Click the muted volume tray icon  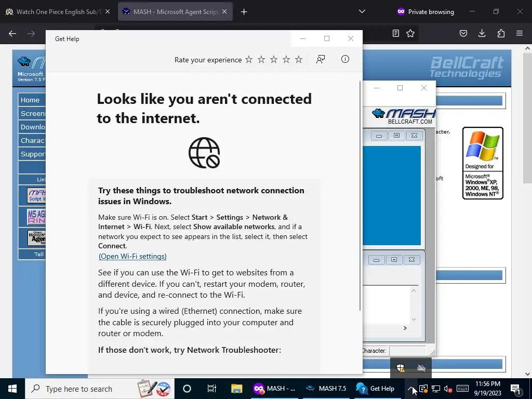[x=448, y=389]
